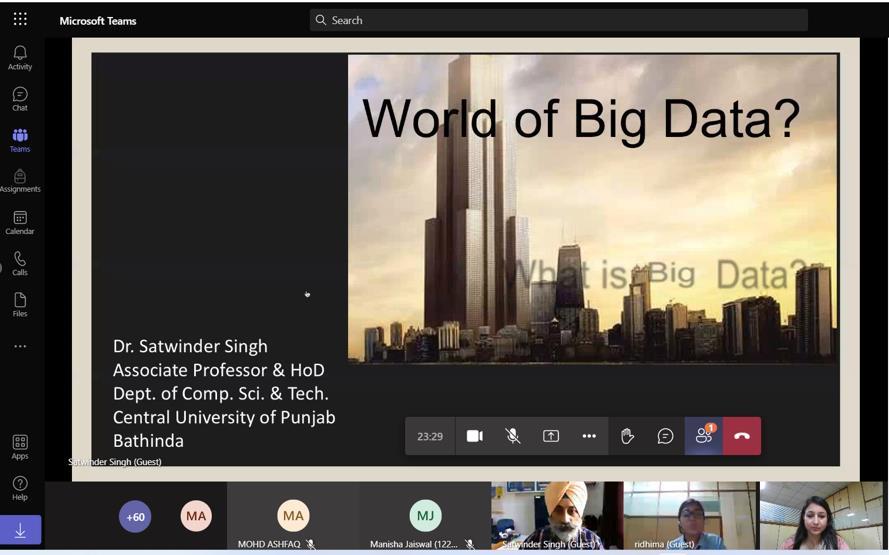Viewport: 889px width, 555px height.
Task: Click the Help icon
Action: 20,488
